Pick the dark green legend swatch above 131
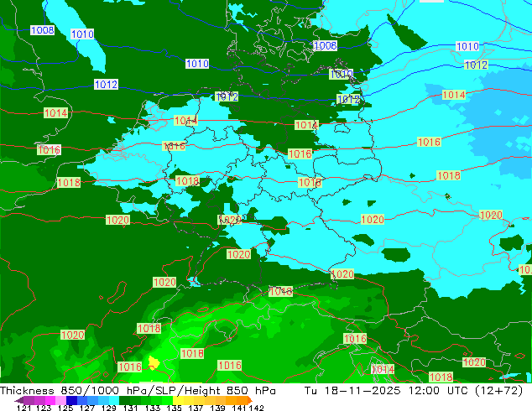The height and width of the screenshot is (411, 532). [125, 400]
